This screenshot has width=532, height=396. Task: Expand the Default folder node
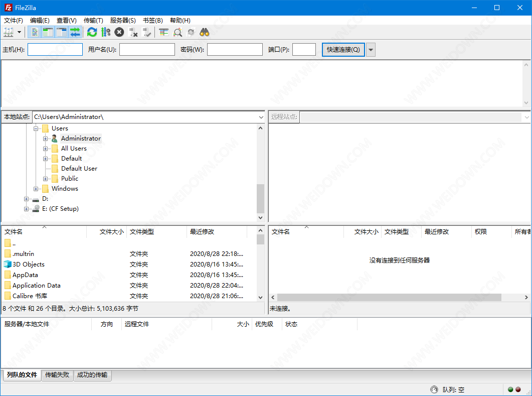click(45, 159)
